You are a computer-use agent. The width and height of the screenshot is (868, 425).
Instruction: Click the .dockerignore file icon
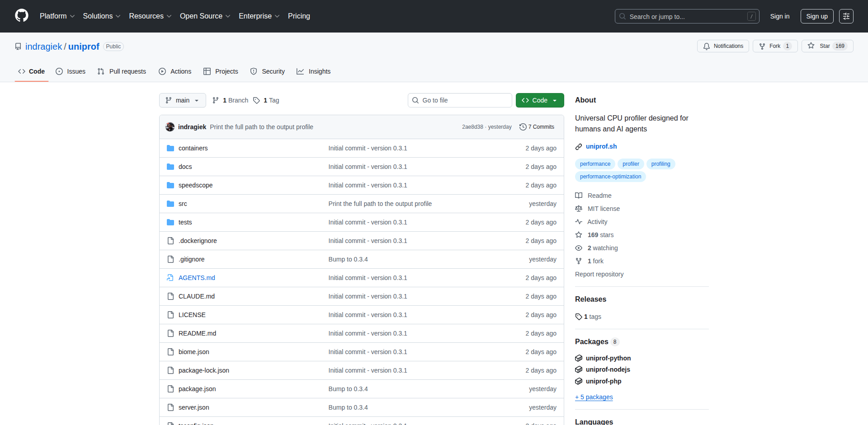click(170, 241)
